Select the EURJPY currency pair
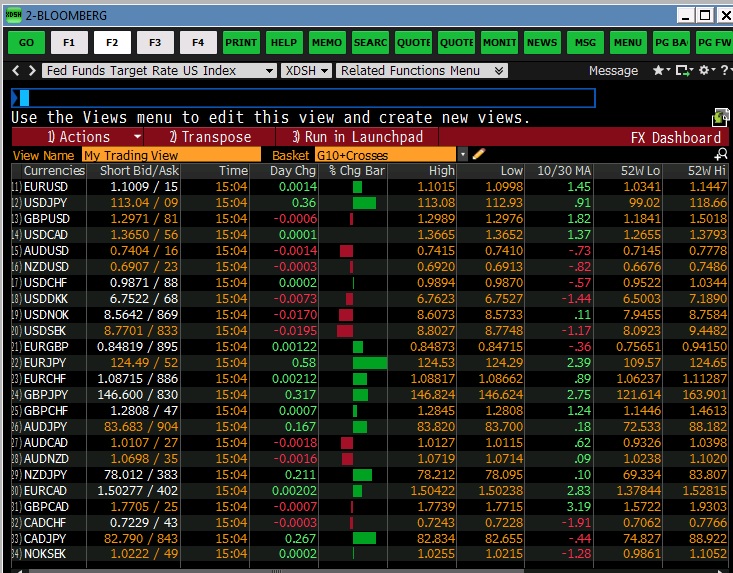The width and height of the screenshot is (733, 573). point(45,363)
